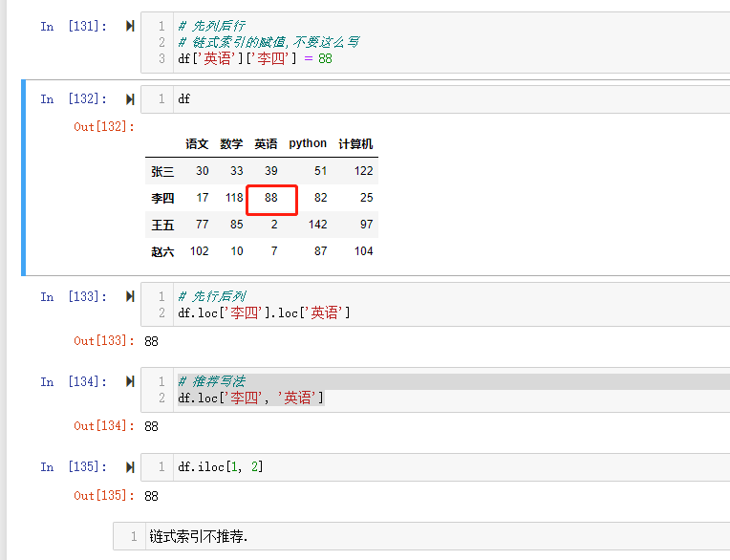Click the red-boxed 88 table cell
The height and width of the screenshot is (560, 730).
point(271,199)
